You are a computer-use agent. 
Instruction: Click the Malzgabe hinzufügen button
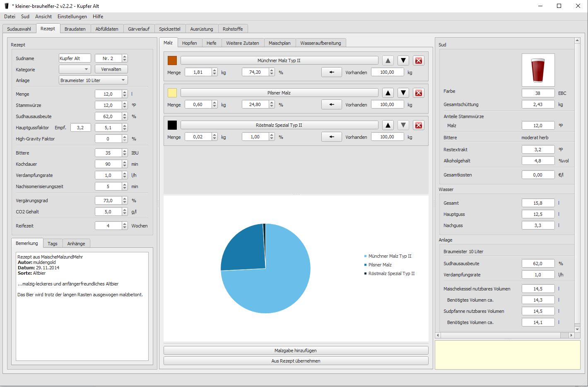[296, 351]
